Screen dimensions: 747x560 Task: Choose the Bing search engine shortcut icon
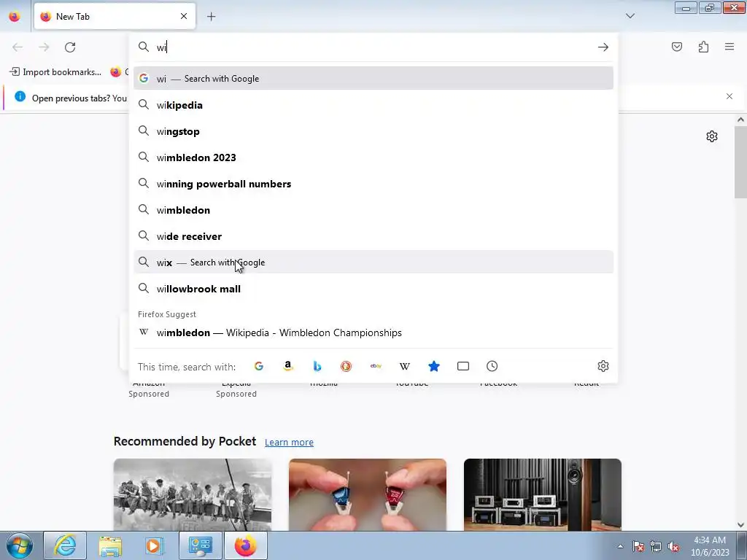pyautogui.click(x=317, y=366)
